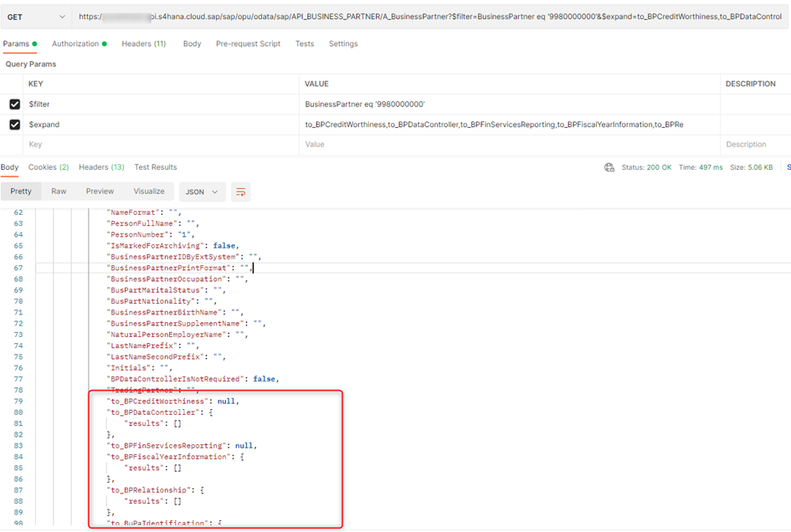View the response Cookies (2) tab
Viewport: 791px width, 532px height.
pyautogui.click(x=49, y=167)
